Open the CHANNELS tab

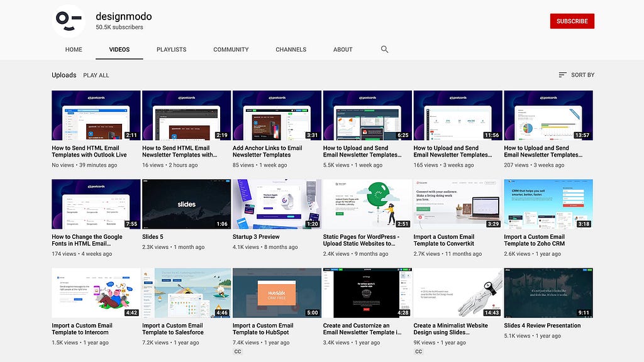pos(291,49)
